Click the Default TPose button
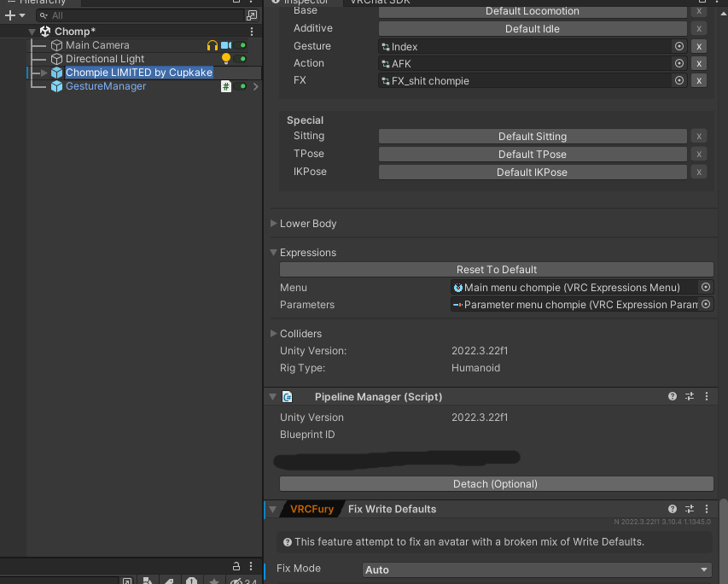This screenshot has height=584, width=728. pos(533,155)
